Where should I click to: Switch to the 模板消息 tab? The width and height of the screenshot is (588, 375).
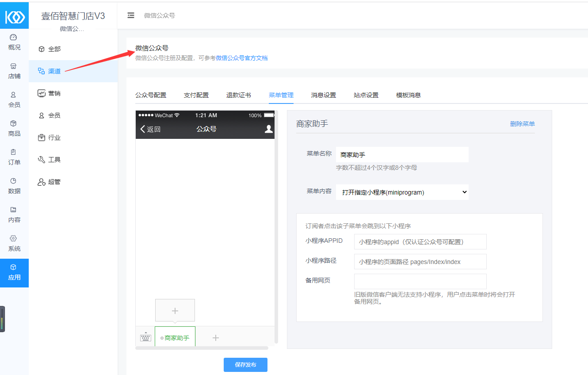409,95
